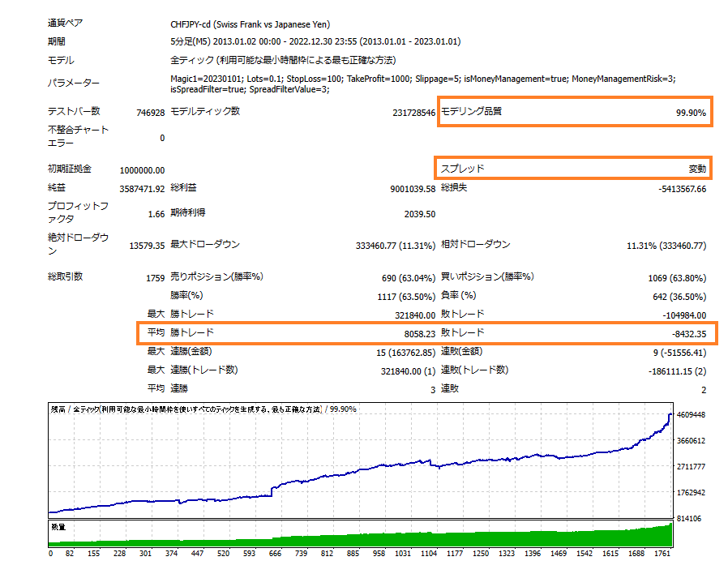Click the '総利益' label
Viewport: 728px width, 561px height.
pos(183,187)
